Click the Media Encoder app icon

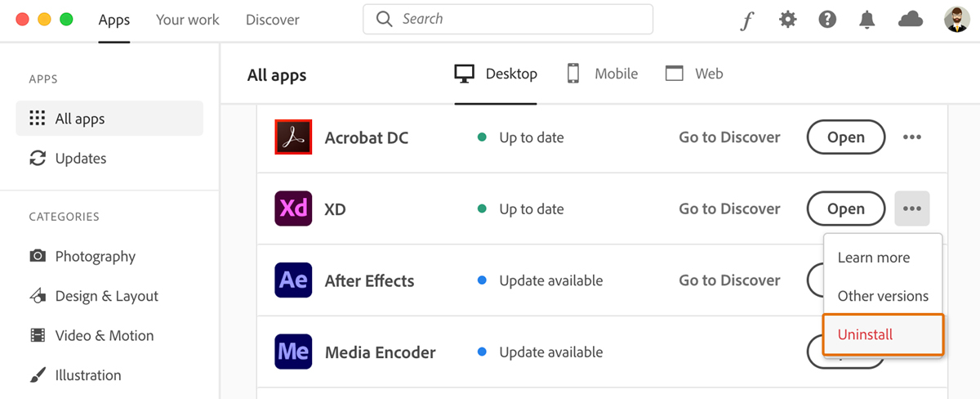click(x=293, y=352)
